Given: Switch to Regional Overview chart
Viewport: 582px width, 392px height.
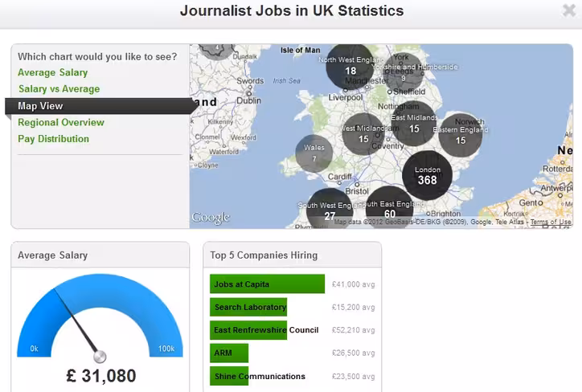Looking at the screenshot, I should 61,122.
